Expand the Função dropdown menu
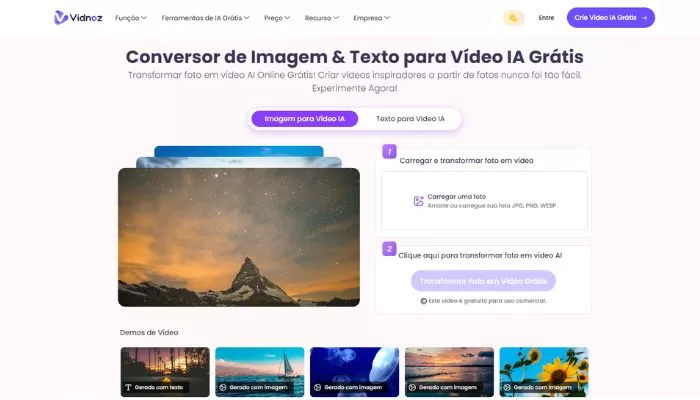The height and width of the screenshot is (400, 700). click(x=130, y=18)
